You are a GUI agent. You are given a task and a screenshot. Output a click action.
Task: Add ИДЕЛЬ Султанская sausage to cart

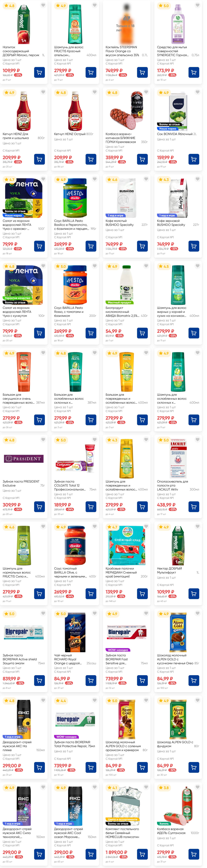coord(194,854)
